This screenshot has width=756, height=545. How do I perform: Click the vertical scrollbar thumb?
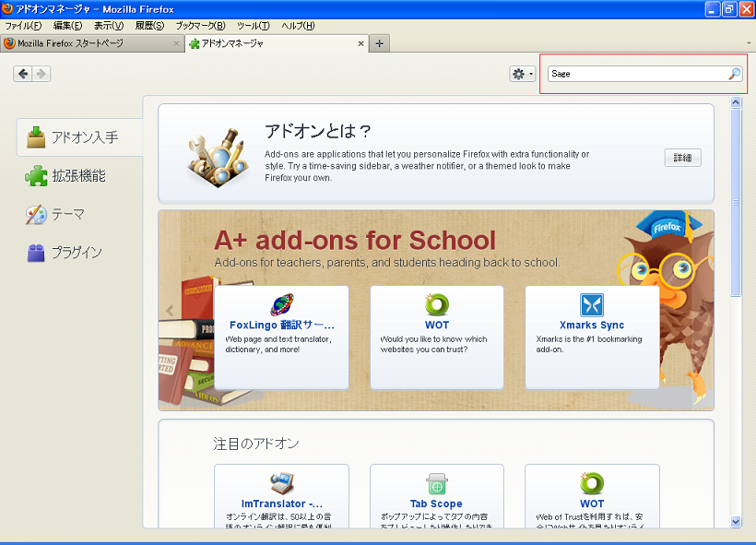[736, 203]
